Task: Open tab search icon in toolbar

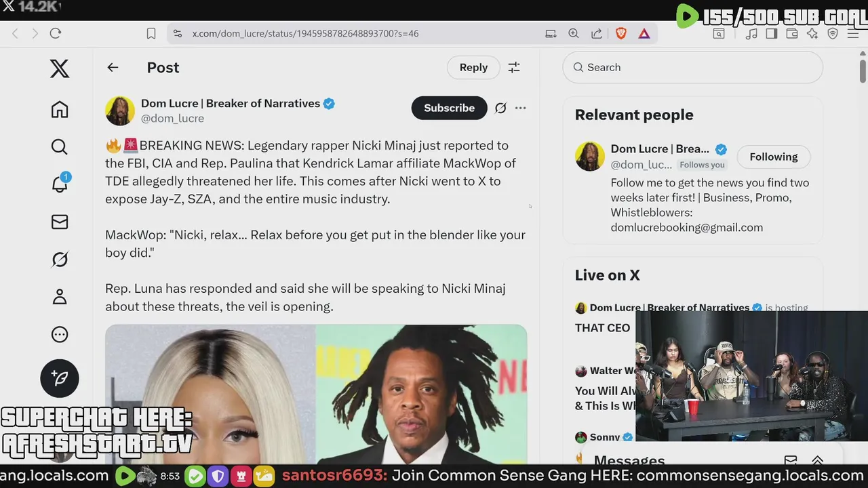Action: (718, 33)
